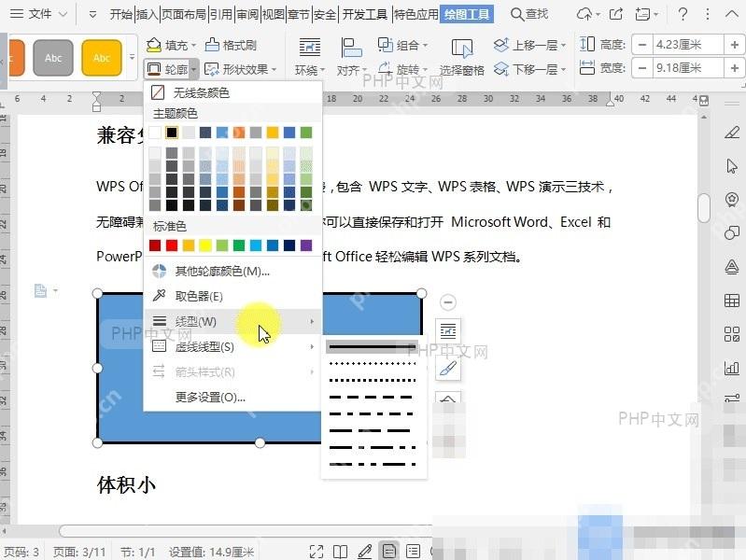Expand the quick access toolbar arrow
The width and height of the screenshot is (746, 560).
point(92,15)
